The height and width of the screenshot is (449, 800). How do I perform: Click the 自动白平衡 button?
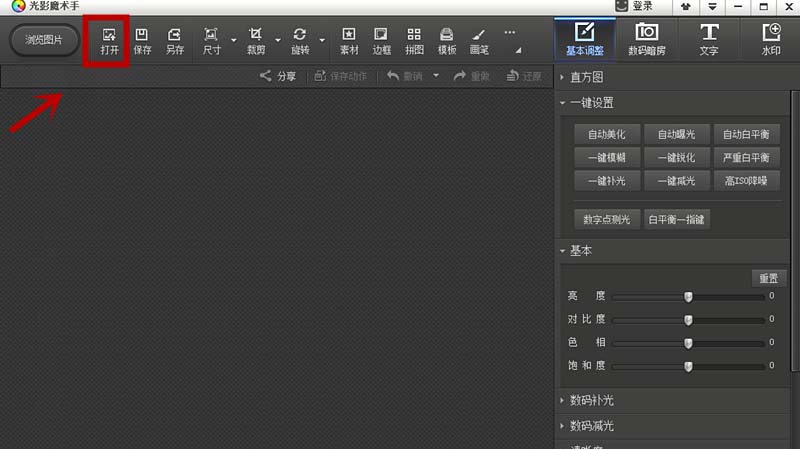746,134
